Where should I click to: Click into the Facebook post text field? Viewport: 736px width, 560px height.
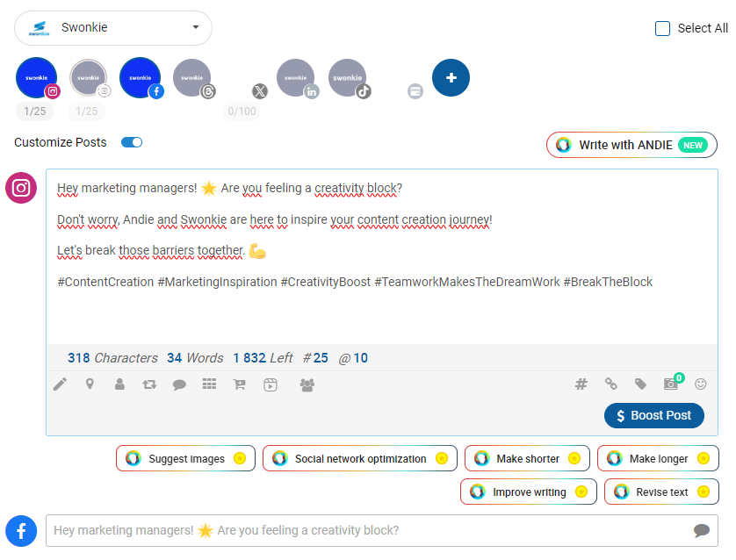381,530
